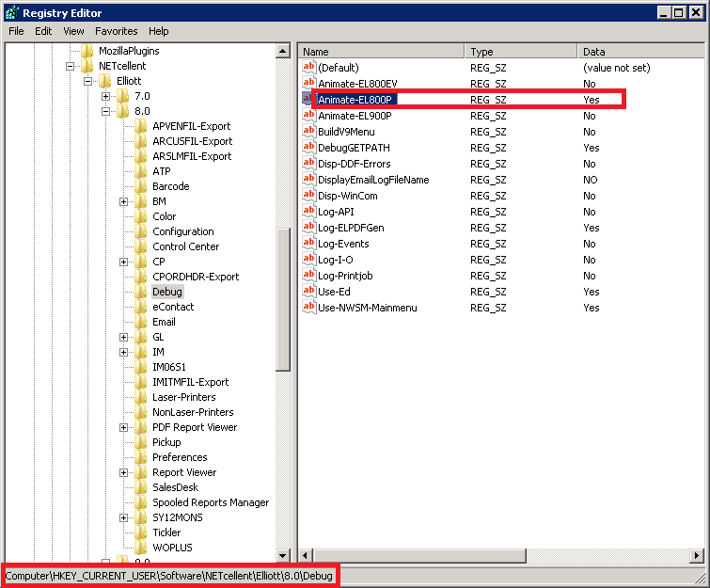Open the Help menu
The image size is (710, 588).
(x=159, y=31)
